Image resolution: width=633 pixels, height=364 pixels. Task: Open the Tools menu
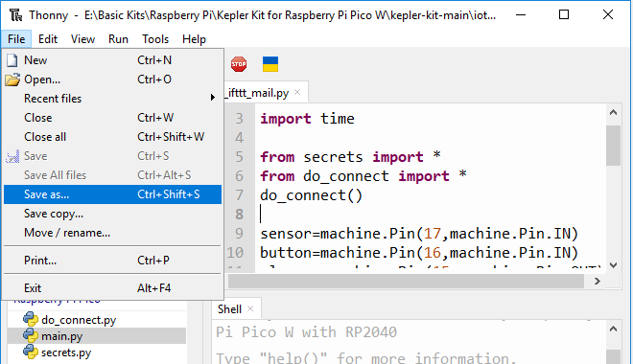click(155, 39)
